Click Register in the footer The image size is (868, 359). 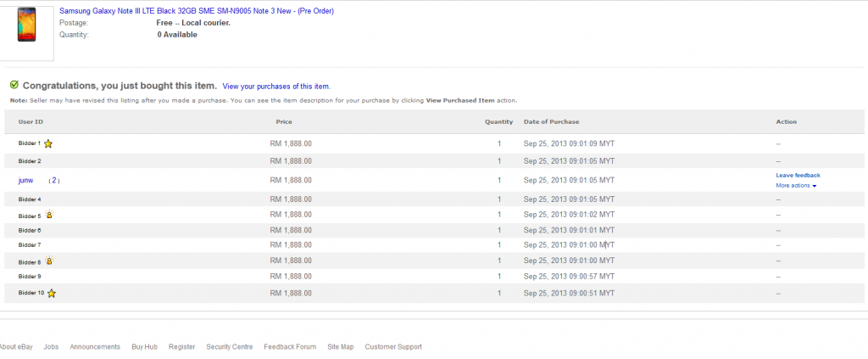pos(181,347)
